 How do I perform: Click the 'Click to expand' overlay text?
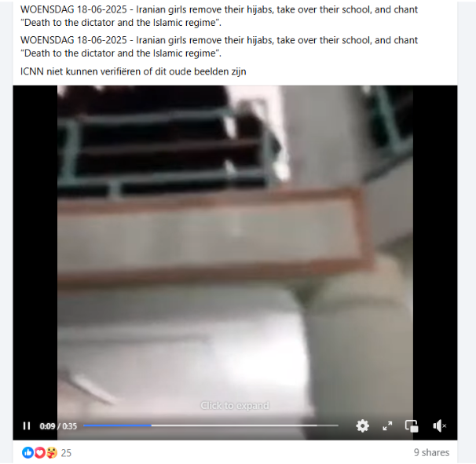click(x=235, y=406)
